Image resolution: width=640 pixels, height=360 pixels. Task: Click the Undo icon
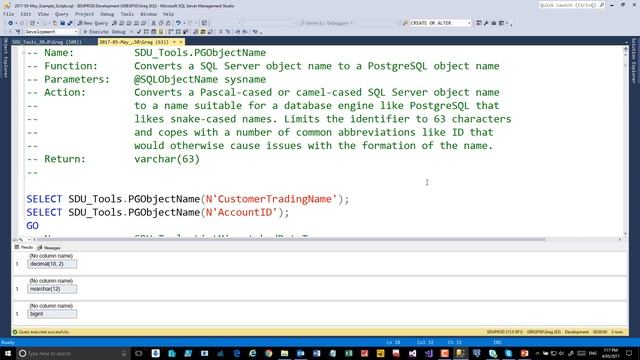178,23
